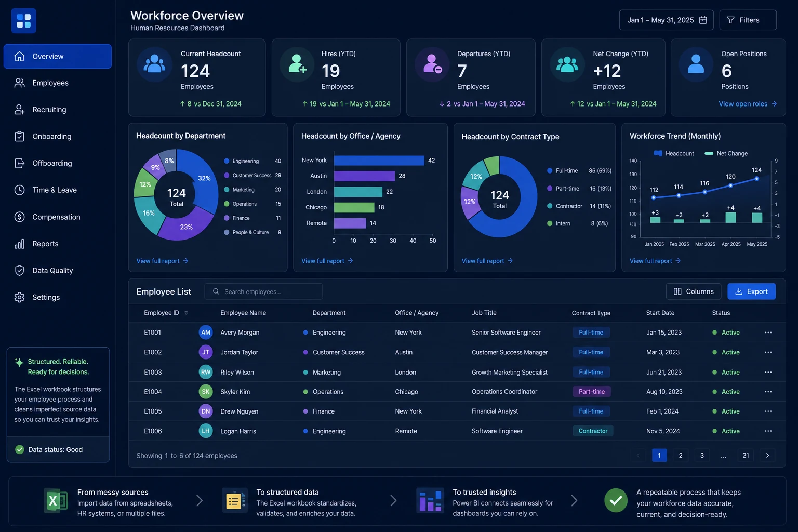Viewport: 798px width, 532px height.
Task: Open the date range picker Jan 1 – May 31, 2025
Action: coord(666,20)
